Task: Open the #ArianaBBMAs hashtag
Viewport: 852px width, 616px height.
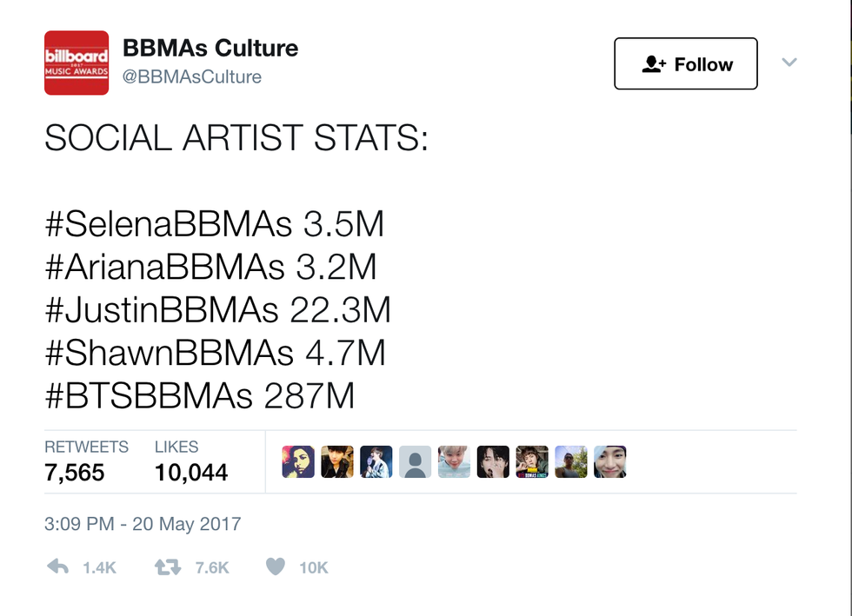Action: pyautogui.click(x=164, y=268)
